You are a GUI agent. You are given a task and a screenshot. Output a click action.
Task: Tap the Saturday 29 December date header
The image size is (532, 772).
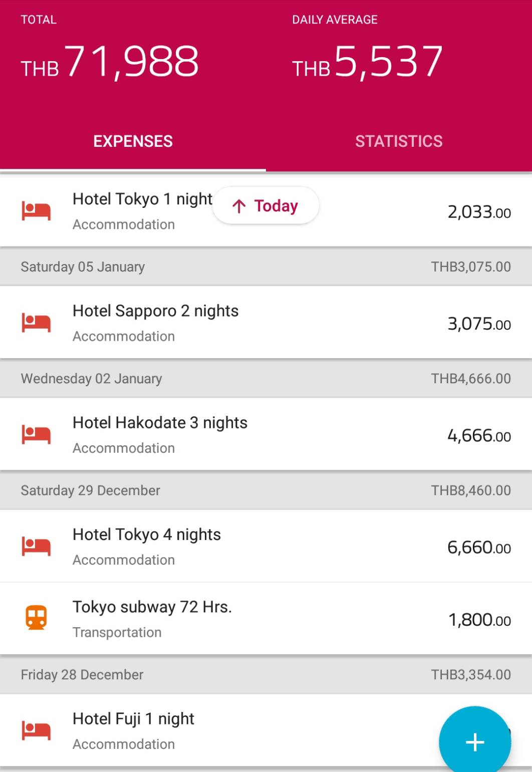[266, 490]
